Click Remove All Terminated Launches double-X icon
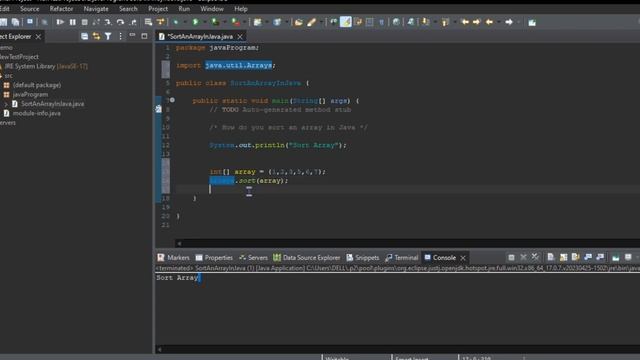 [535, 257]
